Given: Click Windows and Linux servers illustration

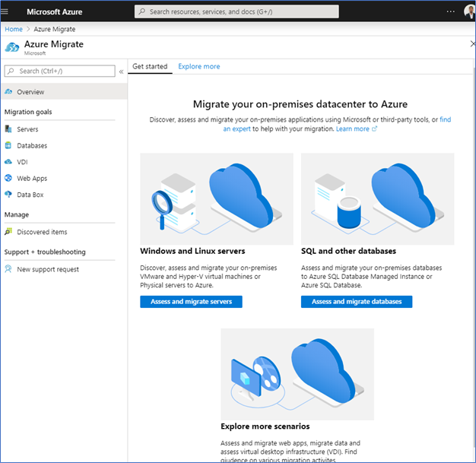Looking at the screenshot, I should tap(217, 199).
